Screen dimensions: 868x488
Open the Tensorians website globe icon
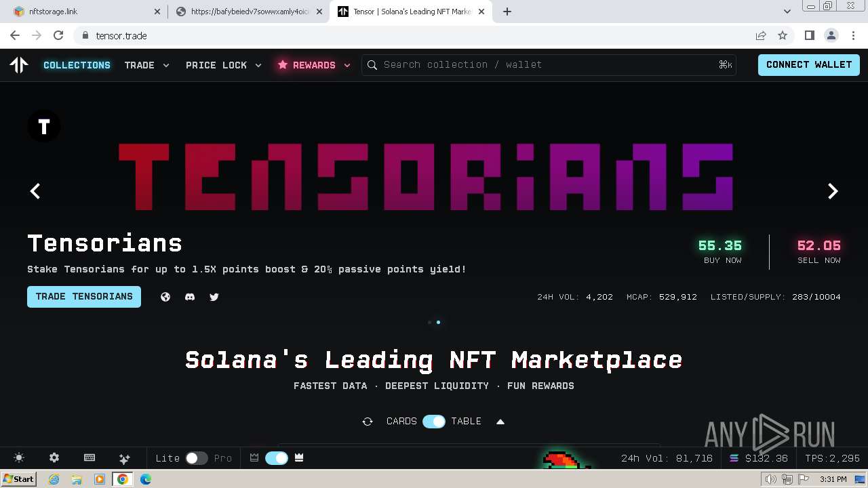pyautogui.click(x=165, y=297)
